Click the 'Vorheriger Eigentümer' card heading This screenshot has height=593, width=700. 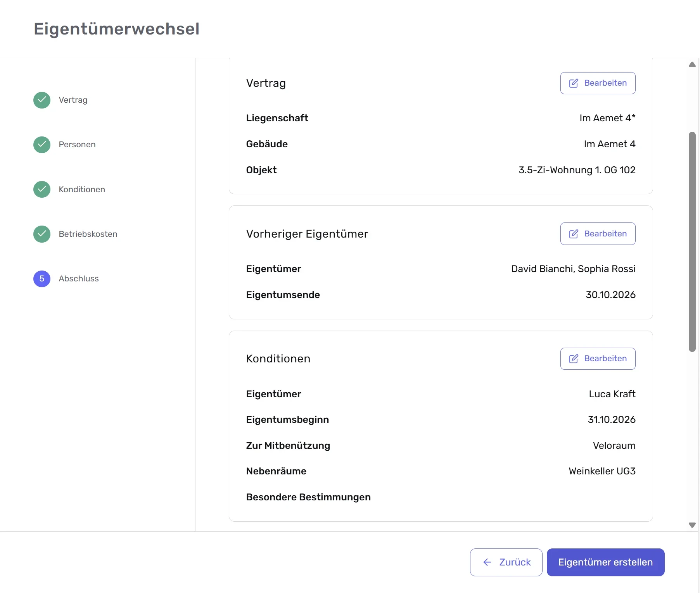click(x=307, y=234)
